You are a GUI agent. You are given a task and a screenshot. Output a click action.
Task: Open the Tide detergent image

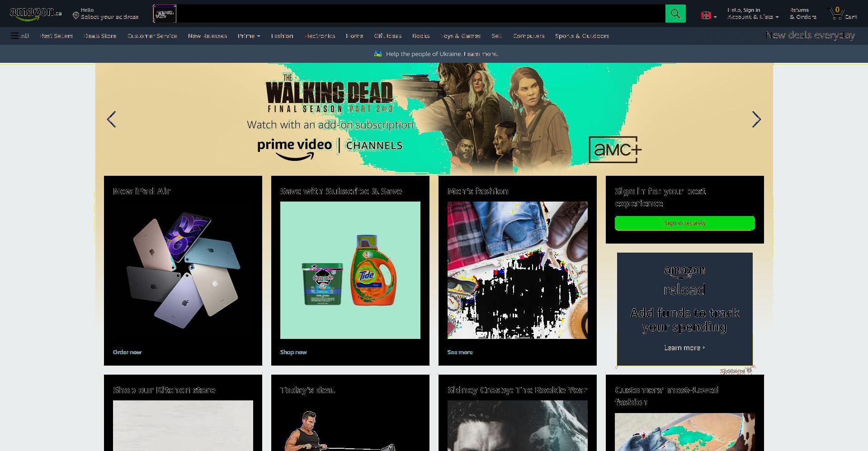[x=350, y=270]
